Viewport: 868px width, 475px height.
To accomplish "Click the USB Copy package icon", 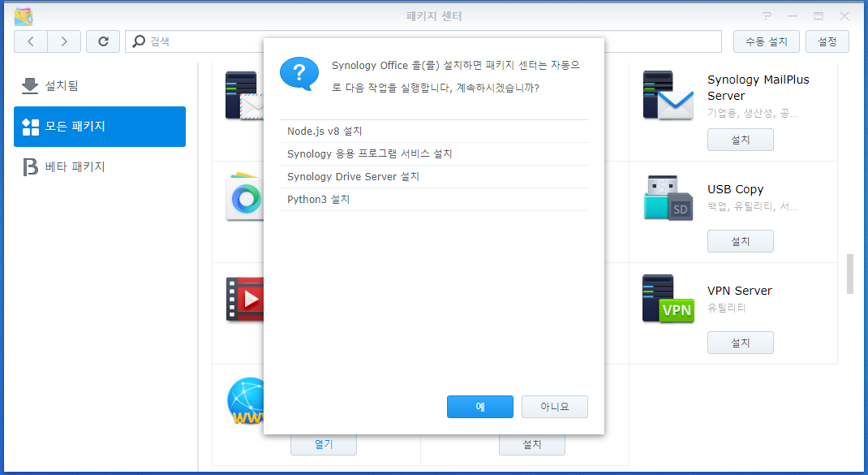I will coord(668,198).
